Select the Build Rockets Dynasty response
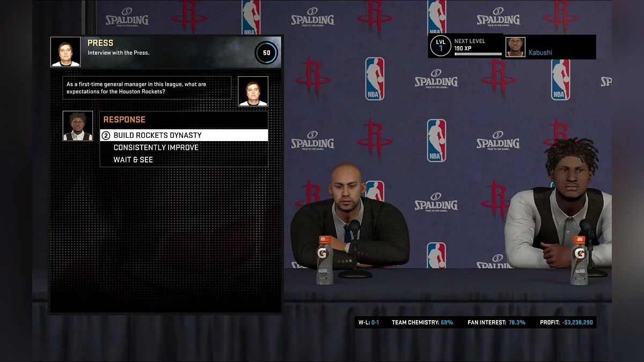The width and height of the screenshot is (644, 362). pyautogui.click(x=184, y=135)
